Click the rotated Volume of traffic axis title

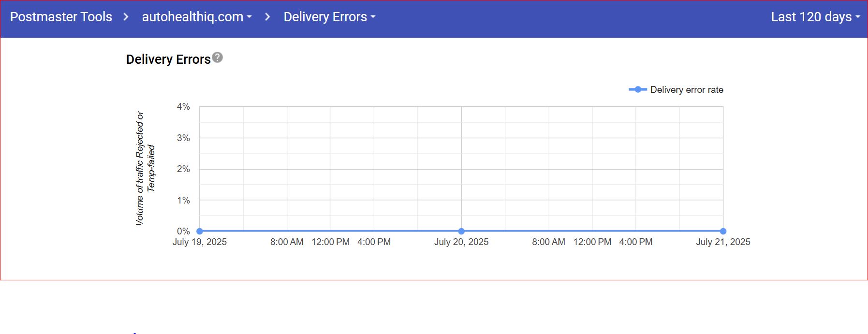[145, 168]
